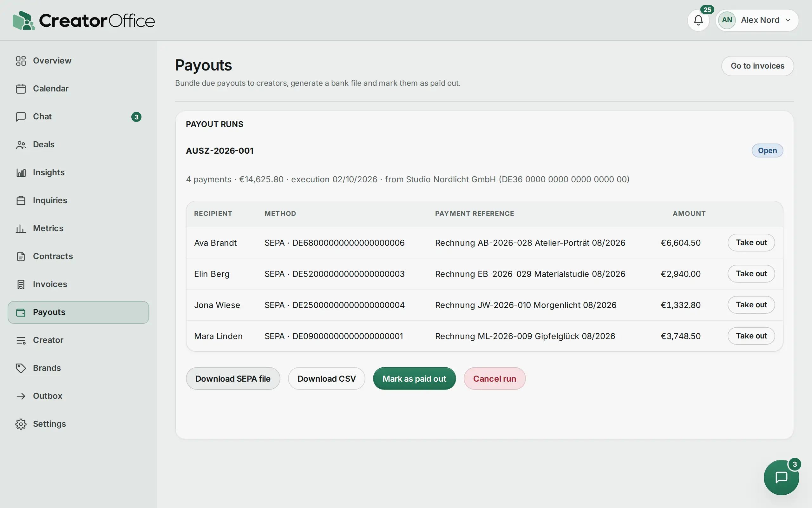Download the SEPA file
Image resolution: width=812 pixels, height=508 pixels.
[233, 379]
